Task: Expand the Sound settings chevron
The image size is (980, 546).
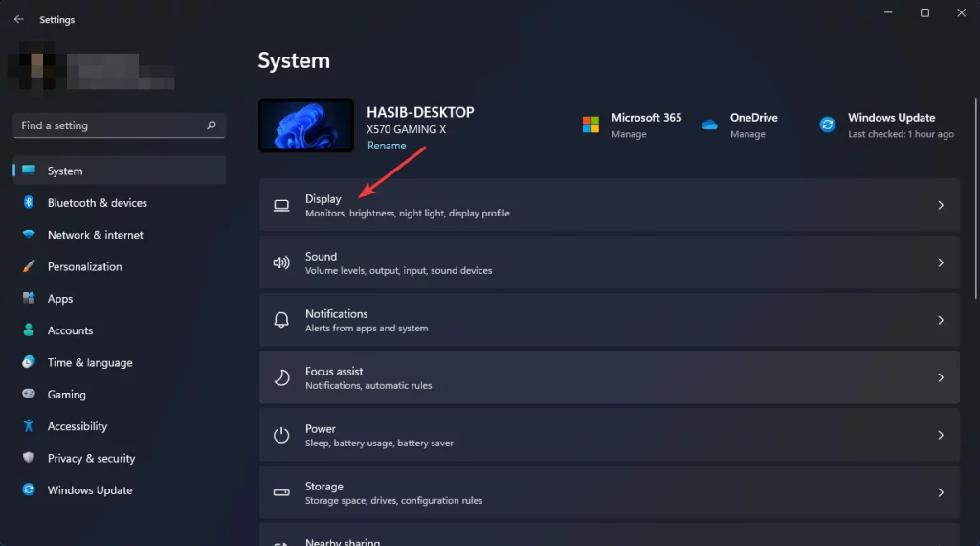Action: coord(941,262)
